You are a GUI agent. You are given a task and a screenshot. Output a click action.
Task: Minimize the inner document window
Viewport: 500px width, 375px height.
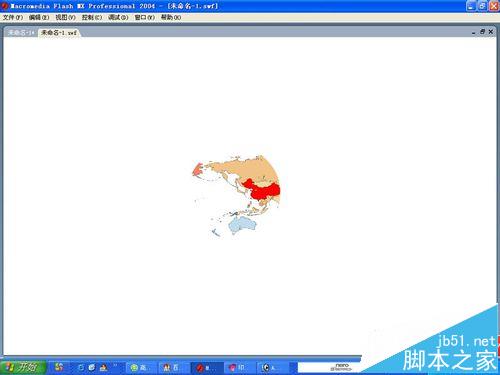point(474,32)
